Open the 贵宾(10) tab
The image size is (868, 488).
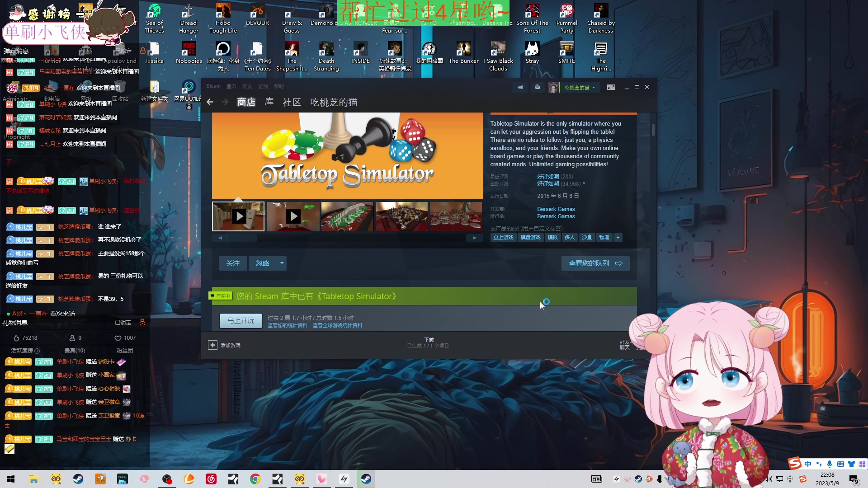[x=75, y=351]
